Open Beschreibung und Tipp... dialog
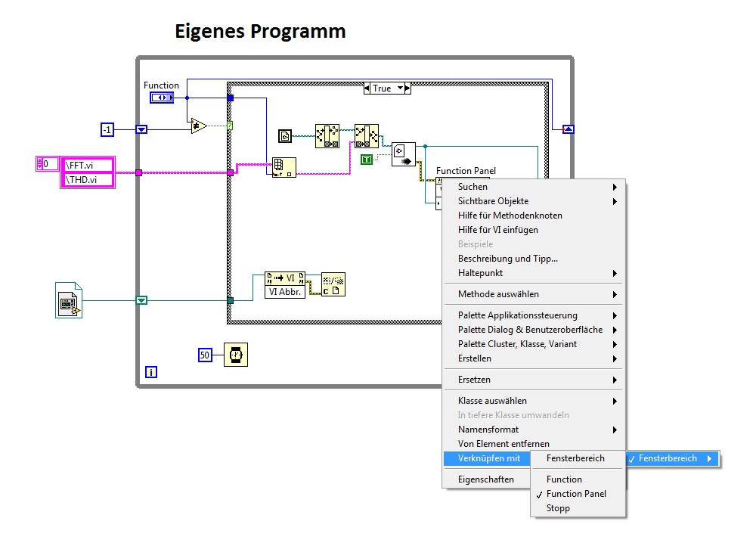This screenshot has height=546, width=756. coord(534,259)
